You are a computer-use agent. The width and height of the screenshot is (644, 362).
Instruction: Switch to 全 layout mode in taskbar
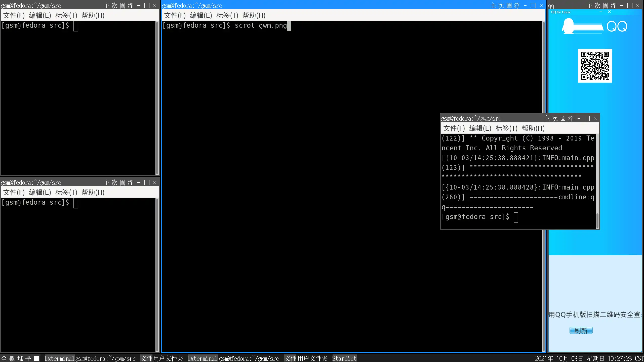(x=4, y=358)
